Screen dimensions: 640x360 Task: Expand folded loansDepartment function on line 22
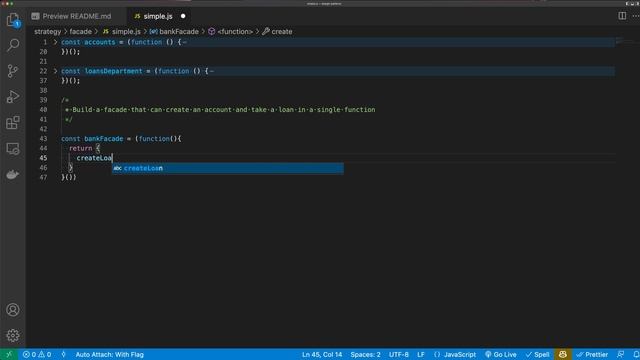coord(56,71)
